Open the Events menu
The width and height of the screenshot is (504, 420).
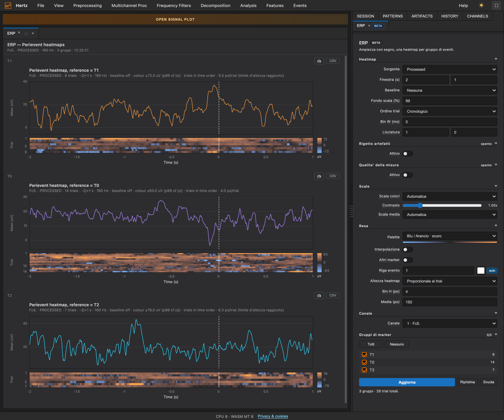pyautogui.click(x=300, y=6)
